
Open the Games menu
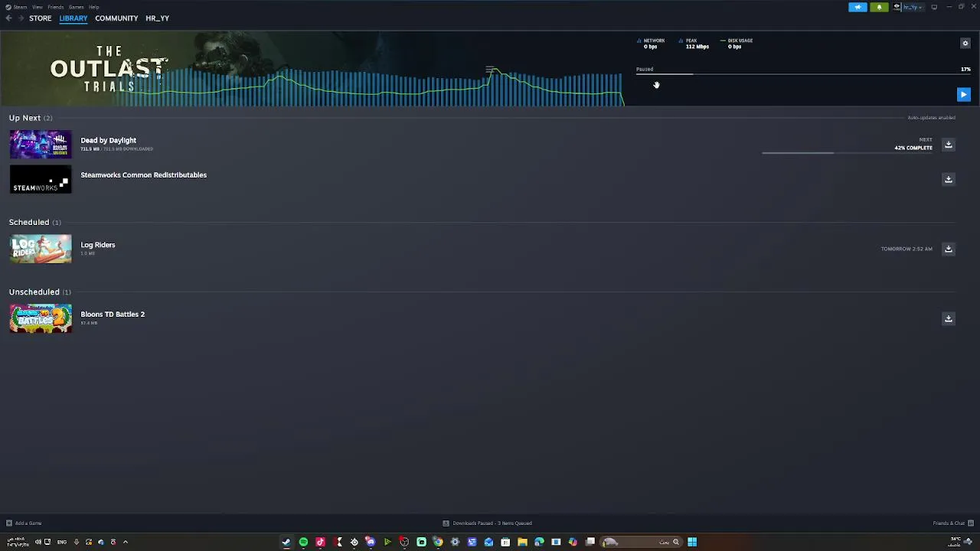click(76, 7)
